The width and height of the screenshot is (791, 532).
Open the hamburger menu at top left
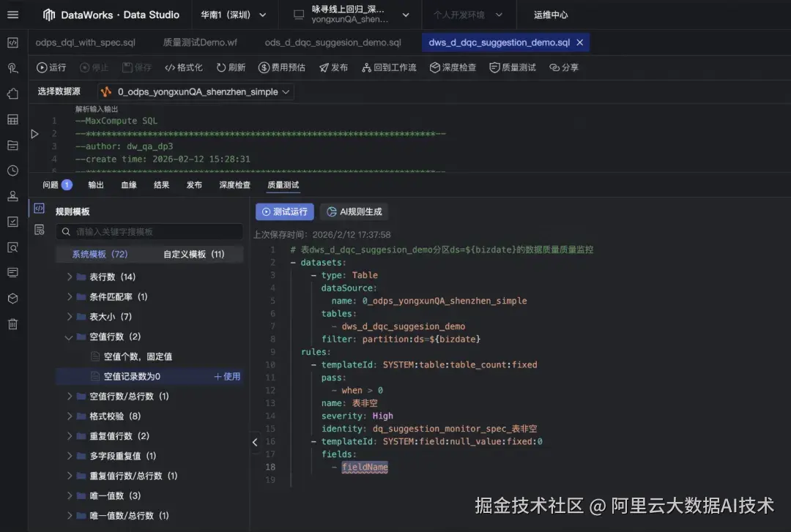[12, 15]
